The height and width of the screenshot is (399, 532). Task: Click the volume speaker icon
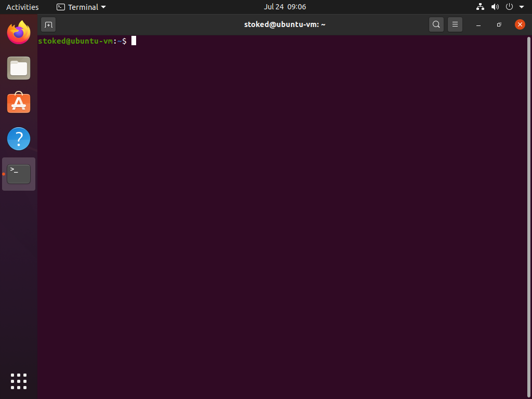[495, 7]
